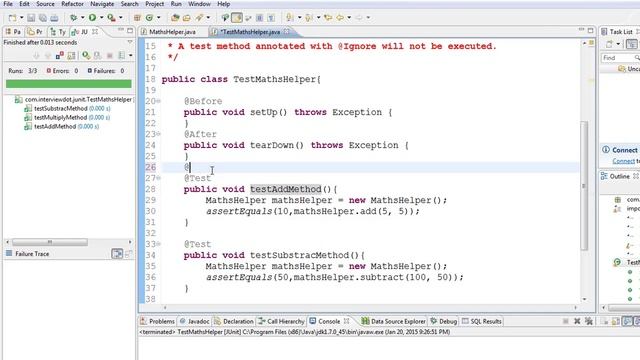Collapse the testSubstracMethod fold on line 33
Image resolution: width=640 pixels, height=360 pixels.
158,244
